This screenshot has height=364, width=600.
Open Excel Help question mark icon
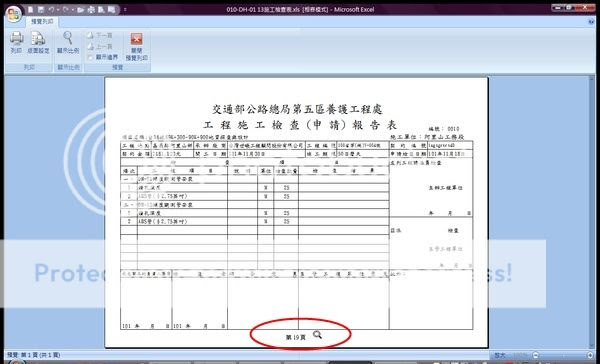tap(592, 22)
